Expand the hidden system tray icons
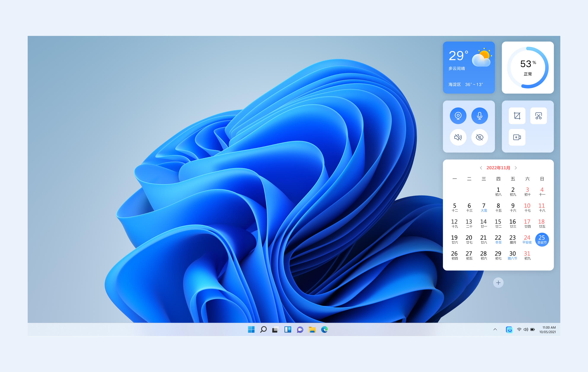Image resolution: width=588 pixels, height=372 pixels. point(495,329)
